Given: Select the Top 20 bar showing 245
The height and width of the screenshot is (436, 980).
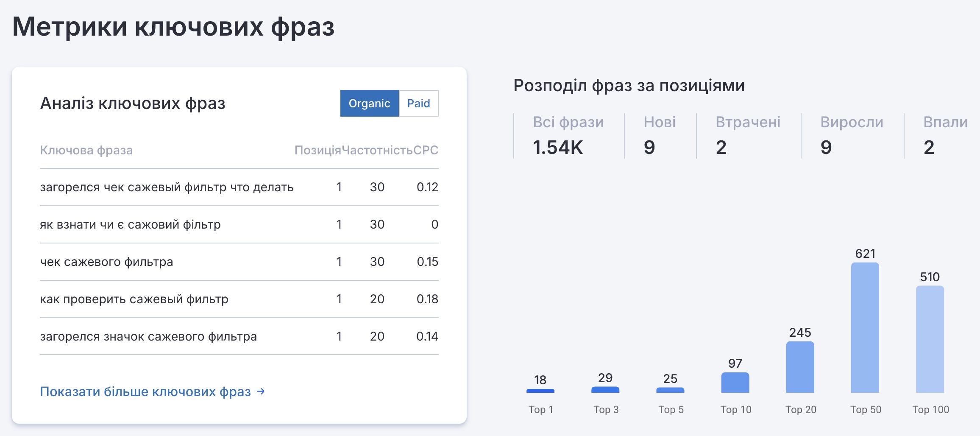Looking at the screenshot, I should pos(800,367).
